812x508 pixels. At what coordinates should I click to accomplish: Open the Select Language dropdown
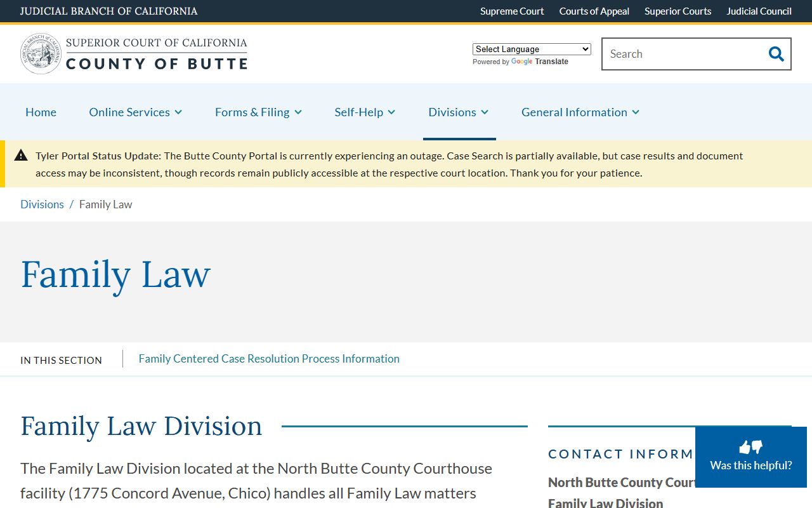(x=532, y=49)
